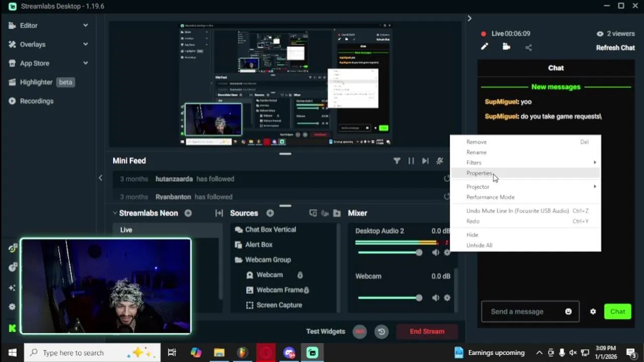
Task: Open the Windows Start menu
Action: pos(12,352)
